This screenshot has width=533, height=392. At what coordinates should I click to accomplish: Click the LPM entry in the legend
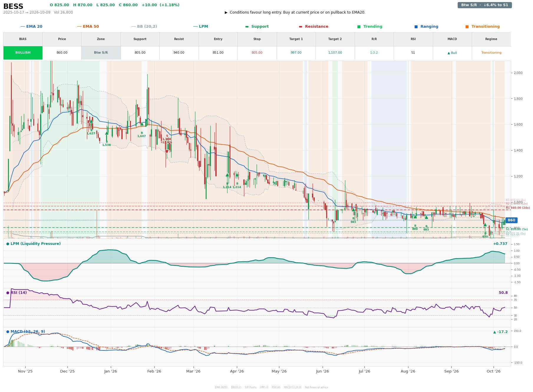point(200,27)
